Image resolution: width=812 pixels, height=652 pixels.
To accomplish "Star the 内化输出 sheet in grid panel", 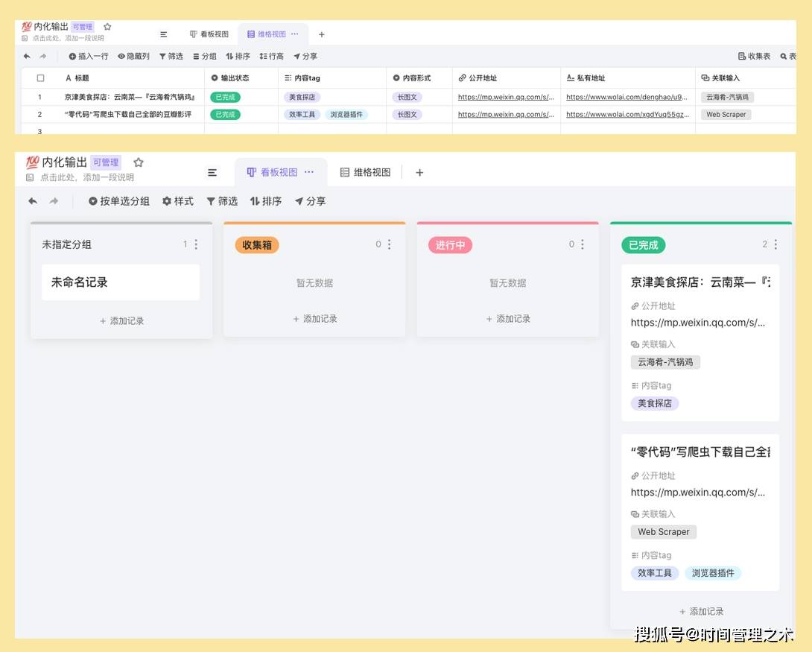I will 107,26.
